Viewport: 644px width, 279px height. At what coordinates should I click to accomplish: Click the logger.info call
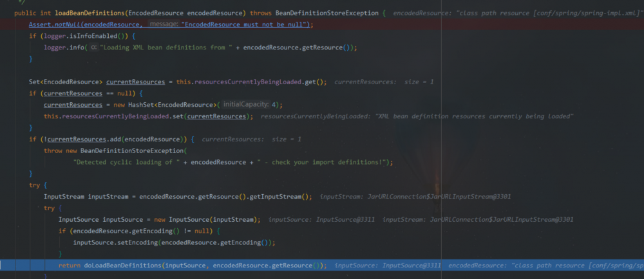(x=64, y=48)
